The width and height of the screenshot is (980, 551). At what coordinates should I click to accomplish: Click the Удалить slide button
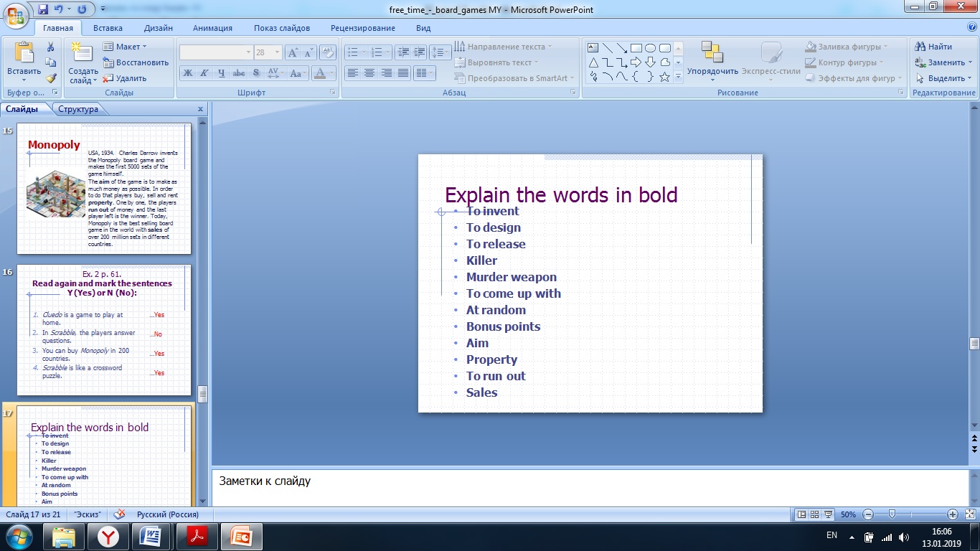point(124,78)
